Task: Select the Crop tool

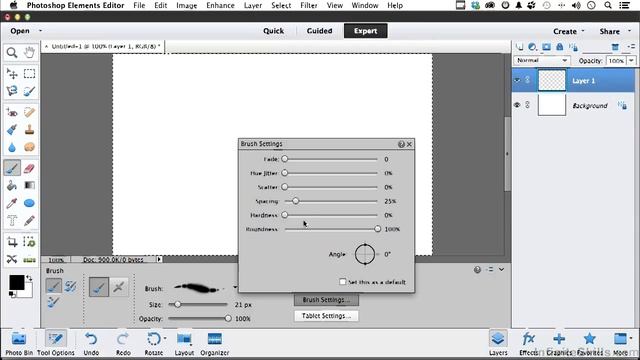Action: click(x=12, y=242)
